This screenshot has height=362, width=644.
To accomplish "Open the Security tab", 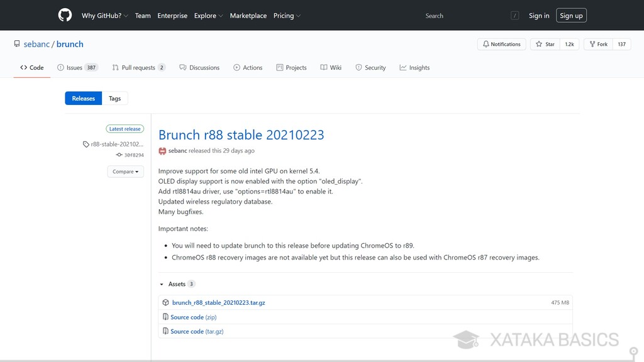I will 370,67.
